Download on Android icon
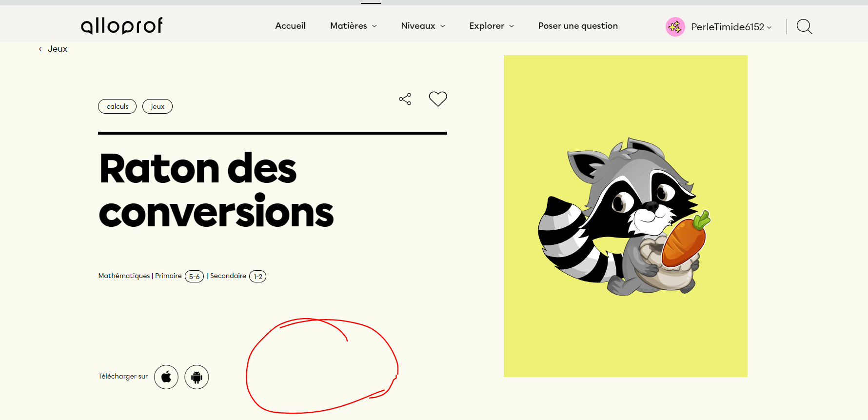Viewport: 868px width, 420px height. 197,377
